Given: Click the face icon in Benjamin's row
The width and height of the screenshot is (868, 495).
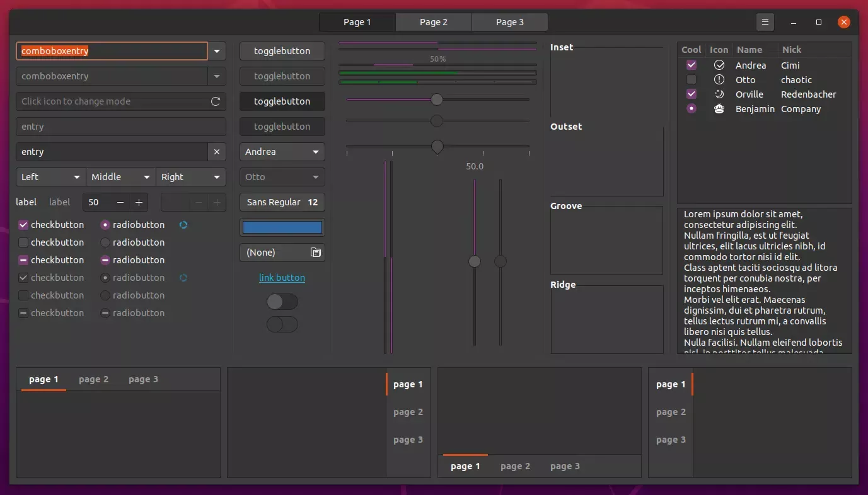Looking at the screenshot, I should pyautogui.click(x=719, y=109).
